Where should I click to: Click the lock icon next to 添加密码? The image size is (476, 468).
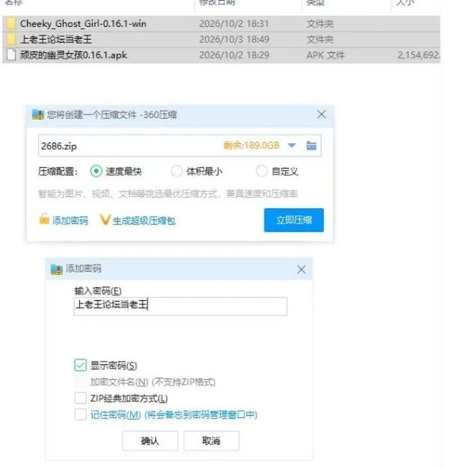point(44,219)
